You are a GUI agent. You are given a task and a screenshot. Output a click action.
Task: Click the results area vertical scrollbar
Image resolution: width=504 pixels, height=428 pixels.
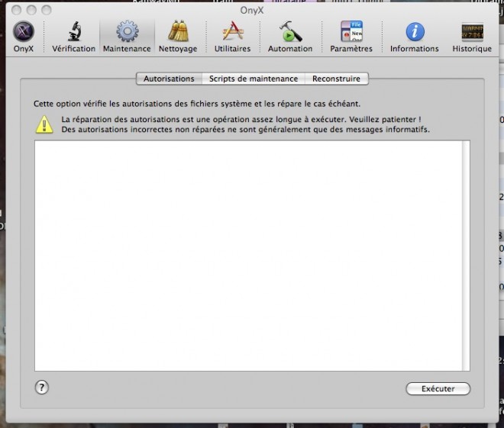(466, 256)
